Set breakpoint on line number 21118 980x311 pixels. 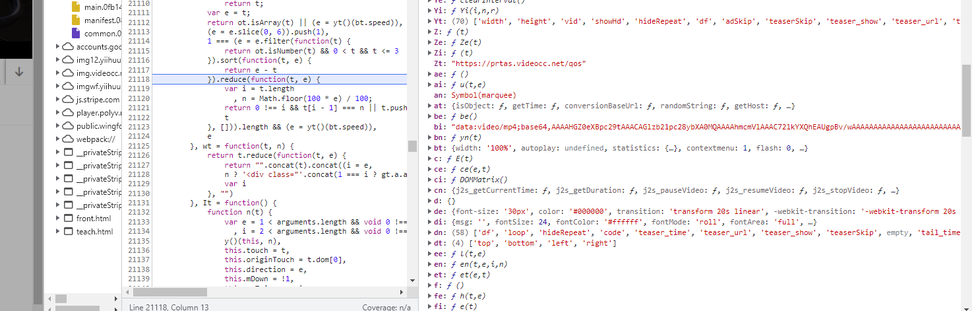138,79
